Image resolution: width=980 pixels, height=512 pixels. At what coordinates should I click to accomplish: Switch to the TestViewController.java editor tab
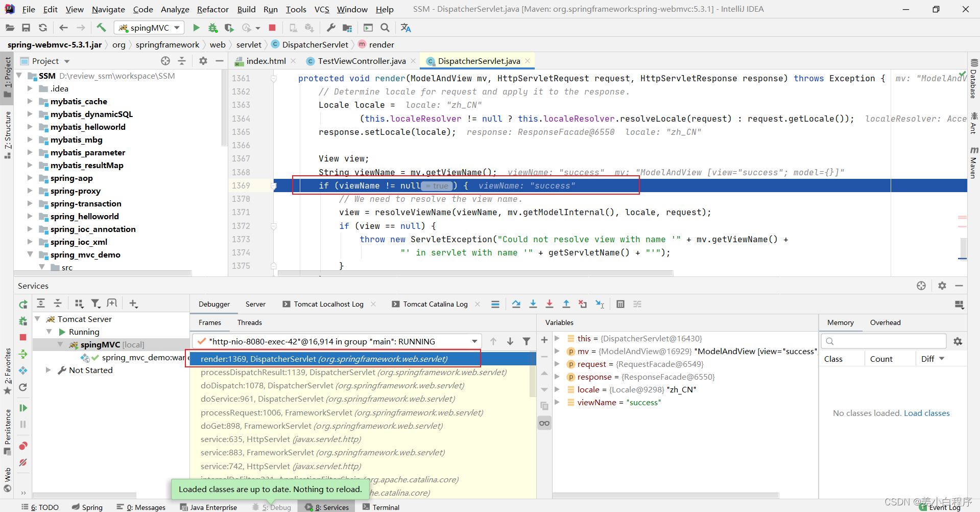[x=362, y=61]
